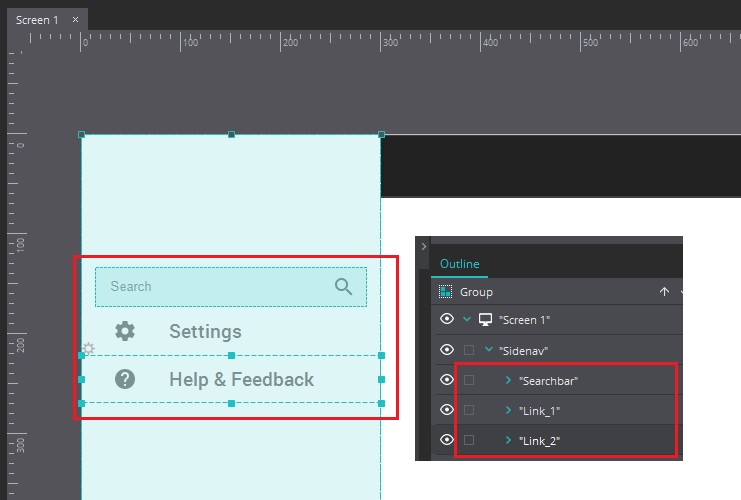The image size is (741, 500).
Task: Click the small gear handle beside the selection
Action: 88,348
